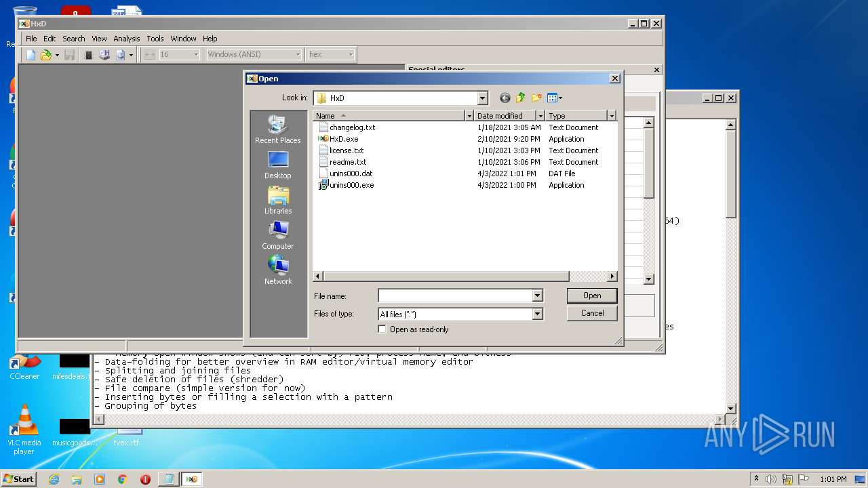Click the Create new folder icon
The height and width of the screenshot is (488, 868).
[537, 98]
